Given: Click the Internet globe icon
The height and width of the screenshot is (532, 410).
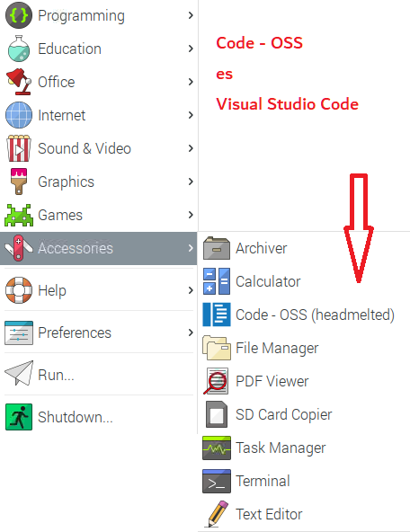Looking at the screenshot, I should click(19, 115).
